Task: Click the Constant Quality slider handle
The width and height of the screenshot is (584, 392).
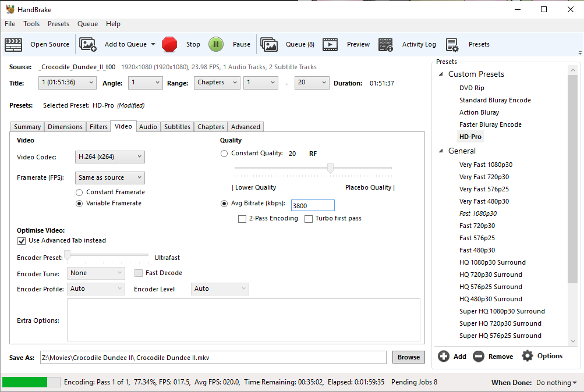Action: point(330,168)
